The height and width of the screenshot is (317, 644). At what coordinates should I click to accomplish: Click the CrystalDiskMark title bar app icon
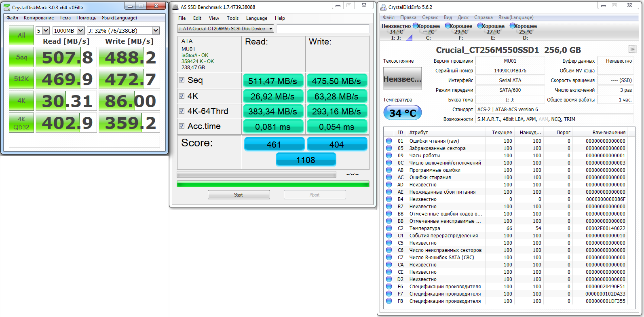point(7,7)
